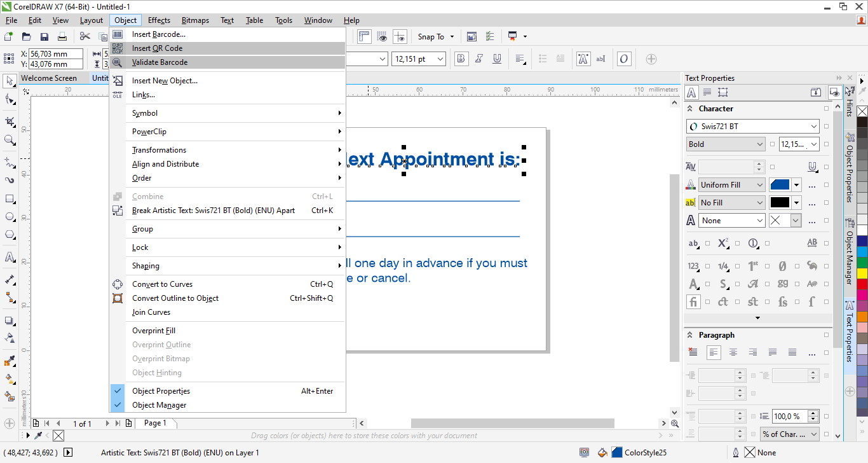Open the Edit Text dialog icon
The width and height of the screenshot is (868, 463).
click(x=600, y=59)
